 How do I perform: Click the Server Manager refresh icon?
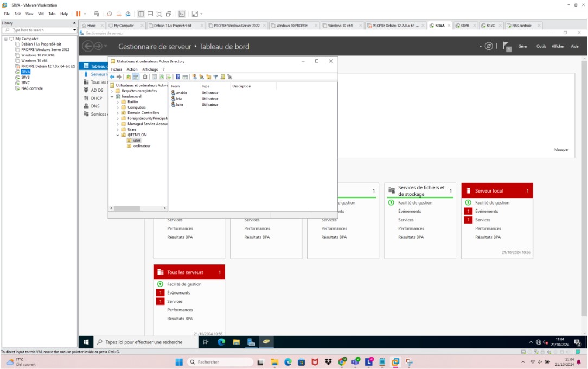point(489,46)
